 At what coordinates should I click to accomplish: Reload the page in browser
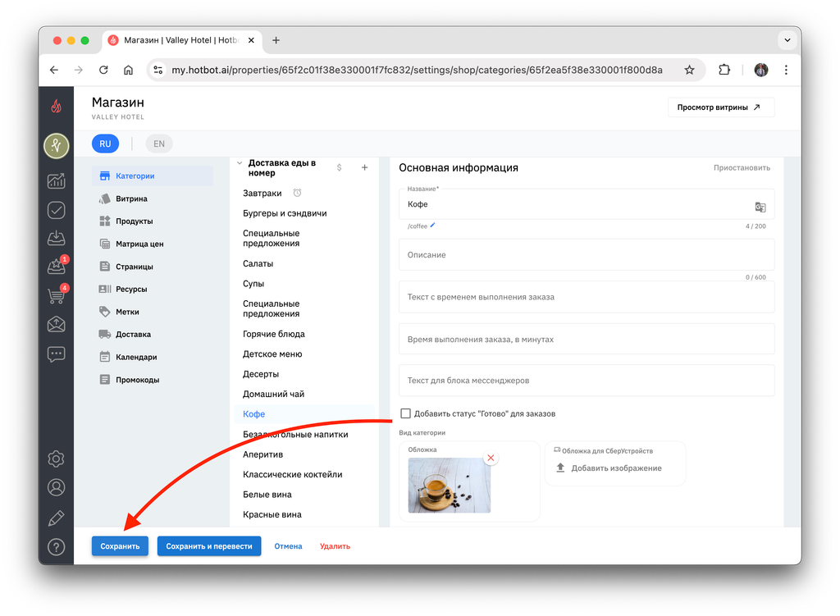[x=103, y=70]
